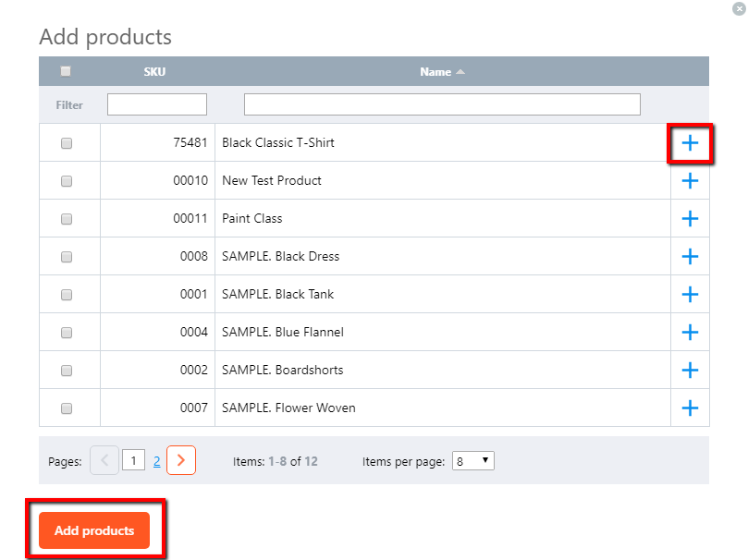
Task: Click plus icon for New Test Product
Action: pos(690,180)
